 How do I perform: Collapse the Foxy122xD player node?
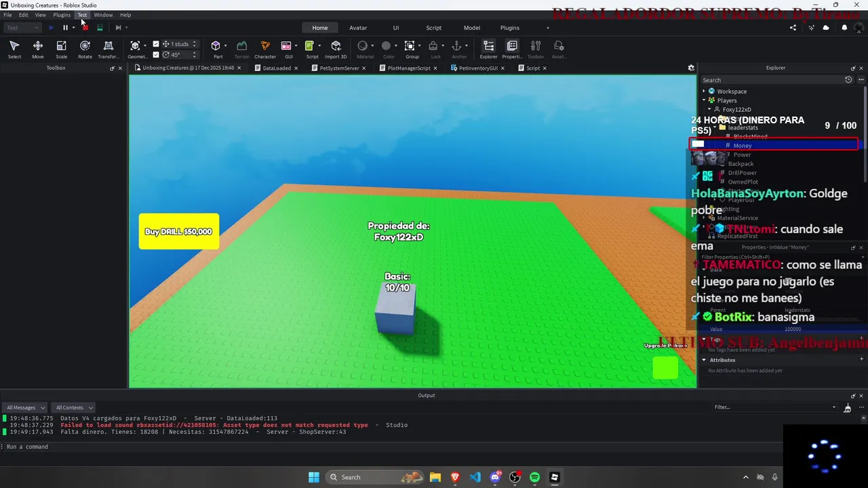tap(709, 109)
